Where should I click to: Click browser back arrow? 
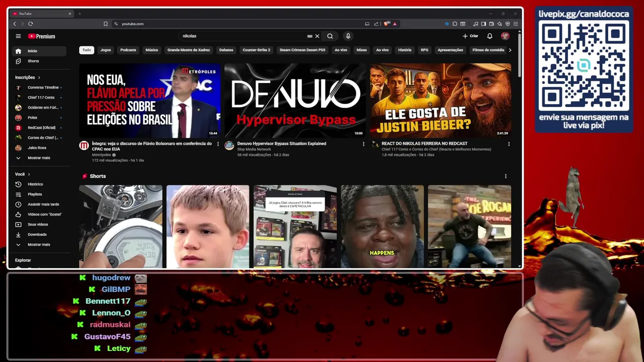[15, 24]
